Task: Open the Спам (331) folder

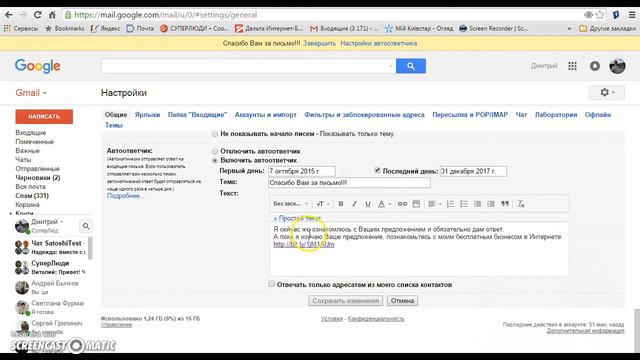Action: click(32, 196)
